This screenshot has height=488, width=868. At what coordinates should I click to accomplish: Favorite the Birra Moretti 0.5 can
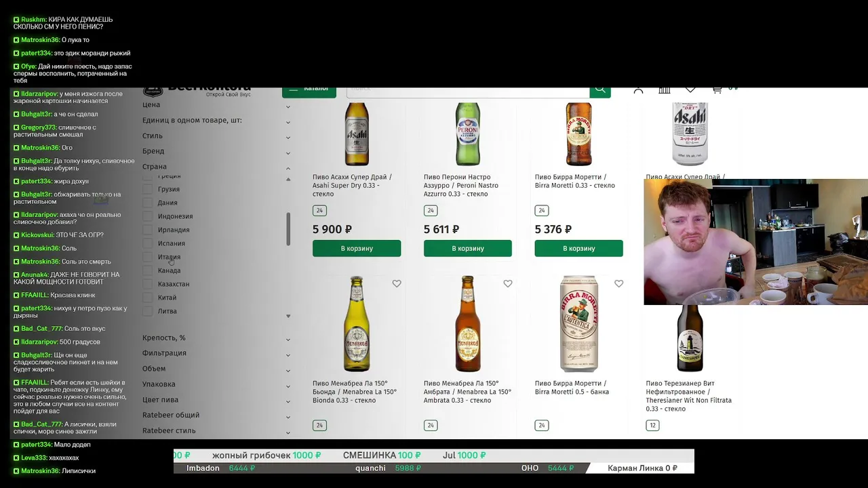pos(619,284)
